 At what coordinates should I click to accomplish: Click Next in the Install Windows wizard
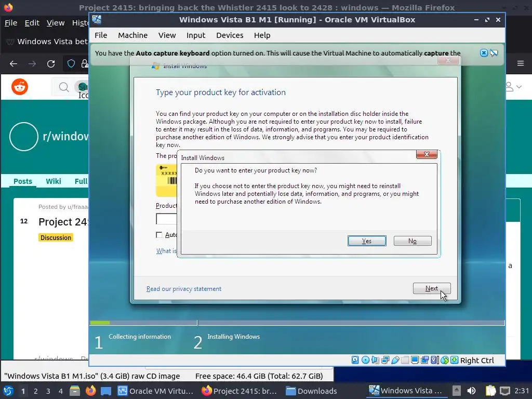(432, 288)
